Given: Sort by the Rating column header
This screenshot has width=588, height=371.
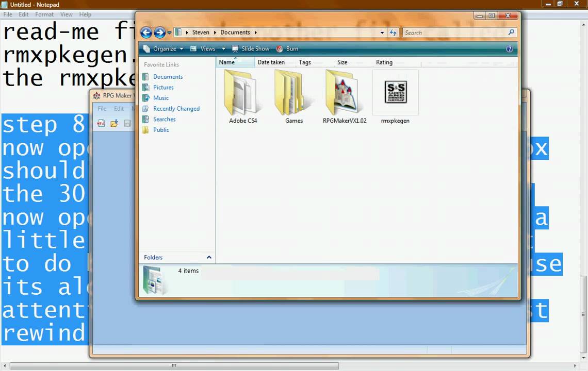Looking at the screenshot, I should coord(384,62).
